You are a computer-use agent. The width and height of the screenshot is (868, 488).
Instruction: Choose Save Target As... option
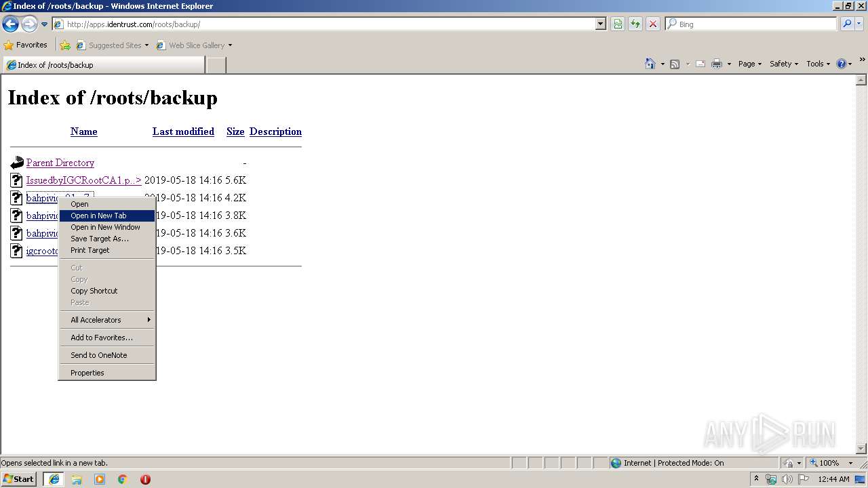pos(107,239)
